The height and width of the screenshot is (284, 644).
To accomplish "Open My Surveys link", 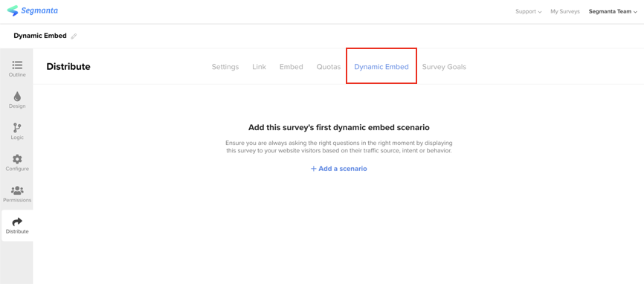I will (565, 11).
